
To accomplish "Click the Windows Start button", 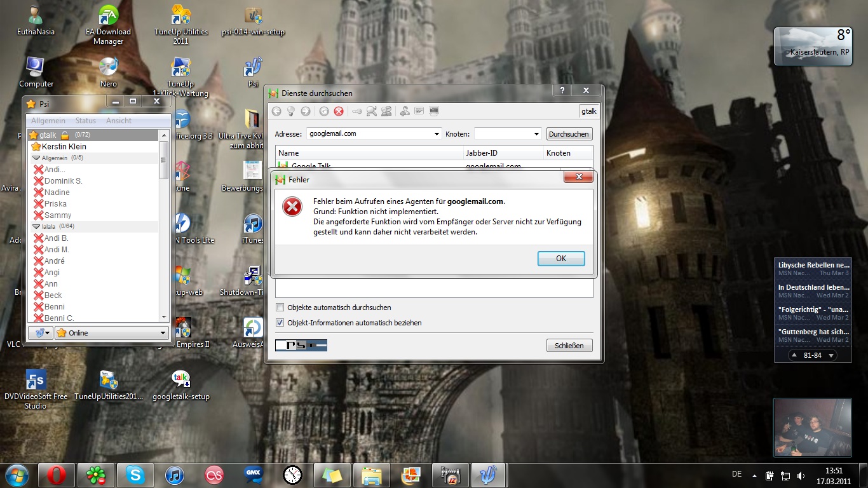I will coord(17,475).
